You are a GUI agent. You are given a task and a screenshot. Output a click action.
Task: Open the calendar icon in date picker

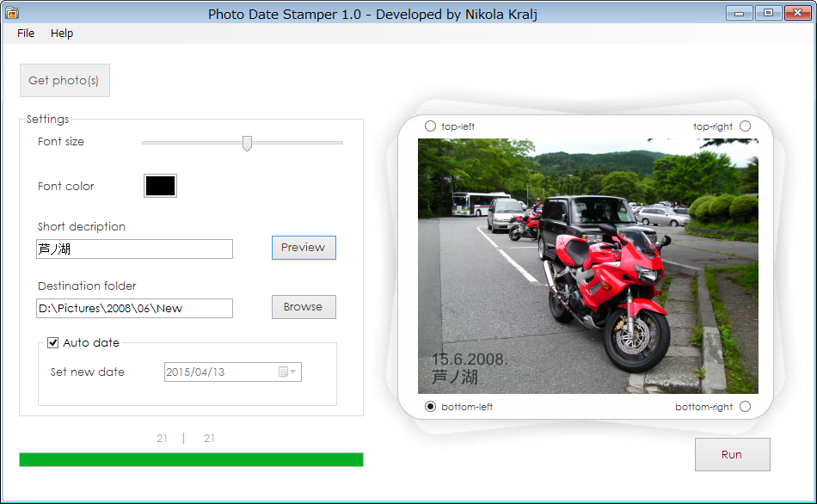284,372
